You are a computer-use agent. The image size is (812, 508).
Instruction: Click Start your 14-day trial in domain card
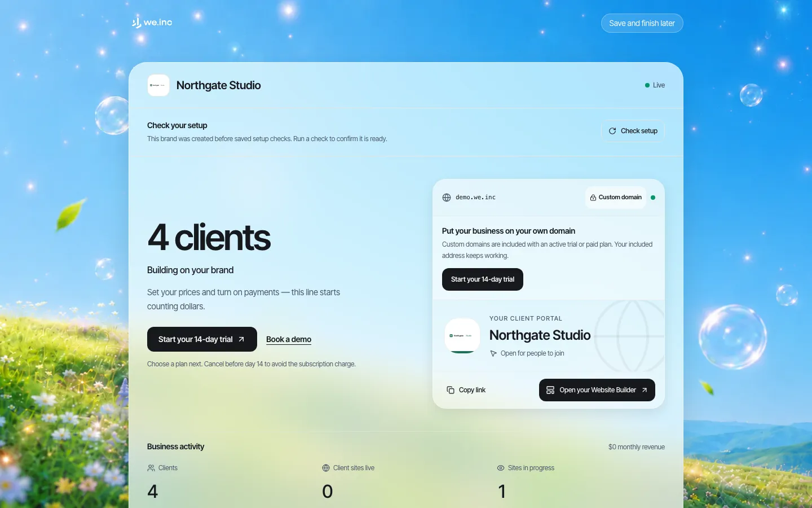pos(483,279)
